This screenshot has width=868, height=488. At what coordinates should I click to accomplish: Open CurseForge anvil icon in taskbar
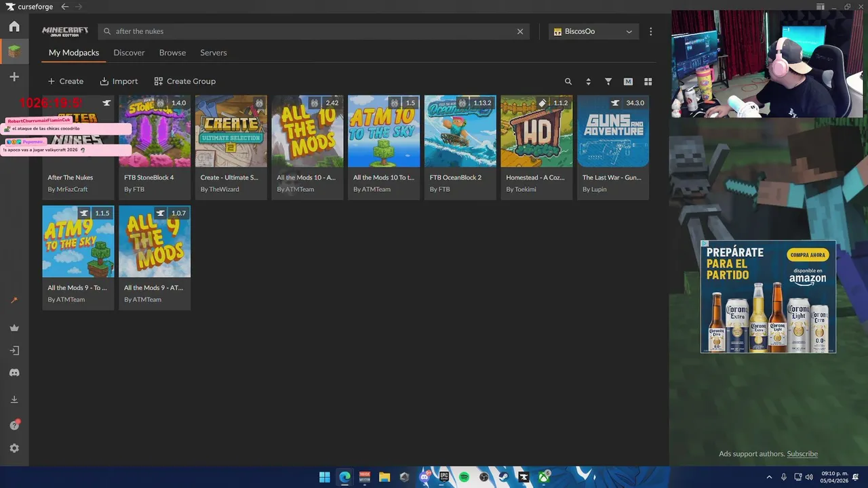524,477
